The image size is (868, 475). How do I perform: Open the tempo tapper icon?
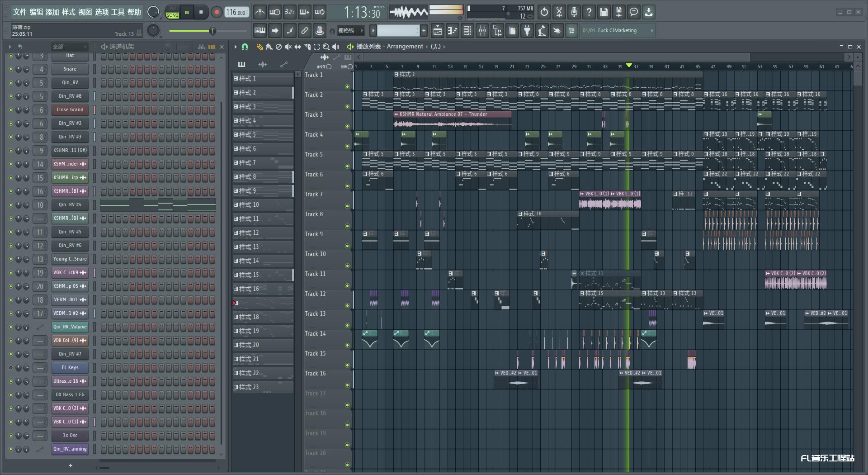pyautogui.click(x=542, y=31)
